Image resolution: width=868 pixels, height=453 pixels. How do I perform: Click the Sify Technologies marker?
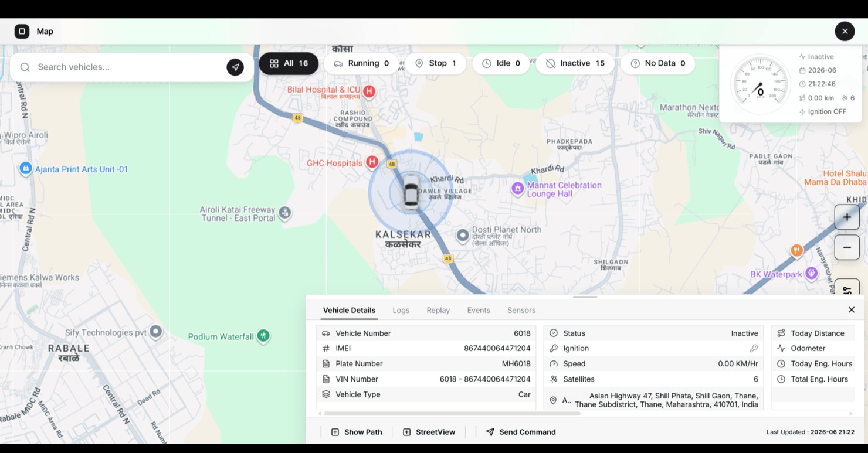[x=155, y=332]
